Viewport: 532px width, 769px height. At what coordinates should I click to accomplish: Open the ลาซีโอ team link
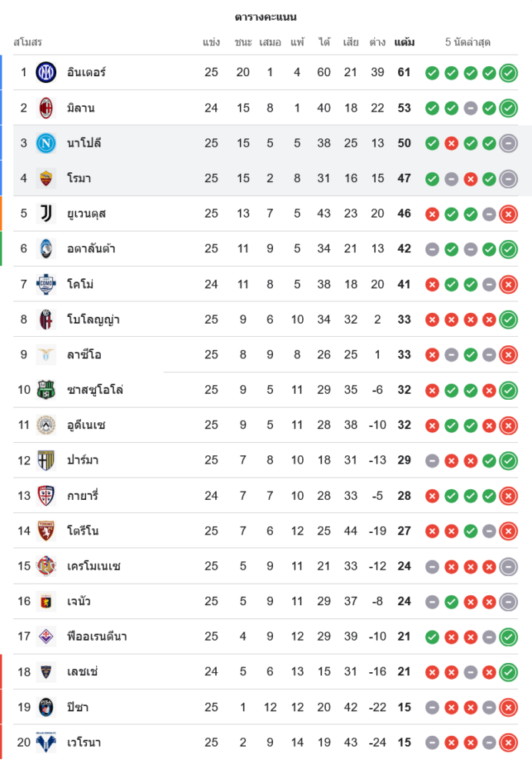85,355
